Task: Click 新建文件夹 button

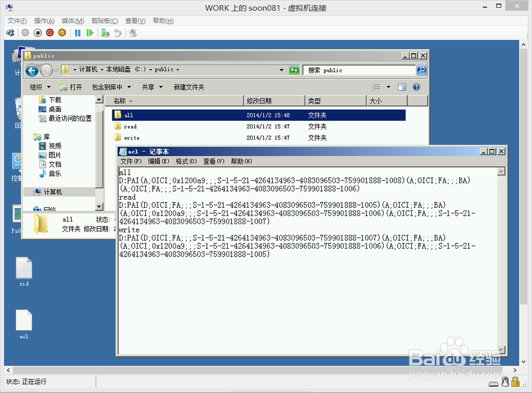Action: [x=189, y=87]
